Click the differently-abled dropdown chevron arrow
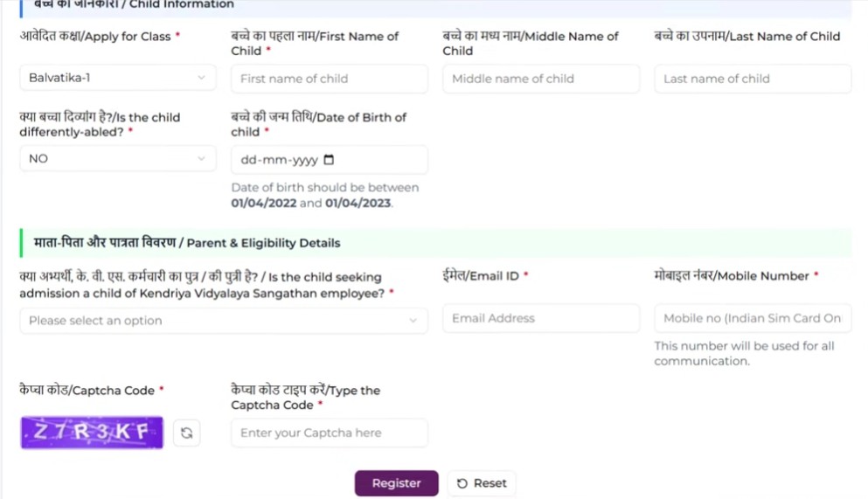This screenshot has height=499, width=868. tap(201, 158)
